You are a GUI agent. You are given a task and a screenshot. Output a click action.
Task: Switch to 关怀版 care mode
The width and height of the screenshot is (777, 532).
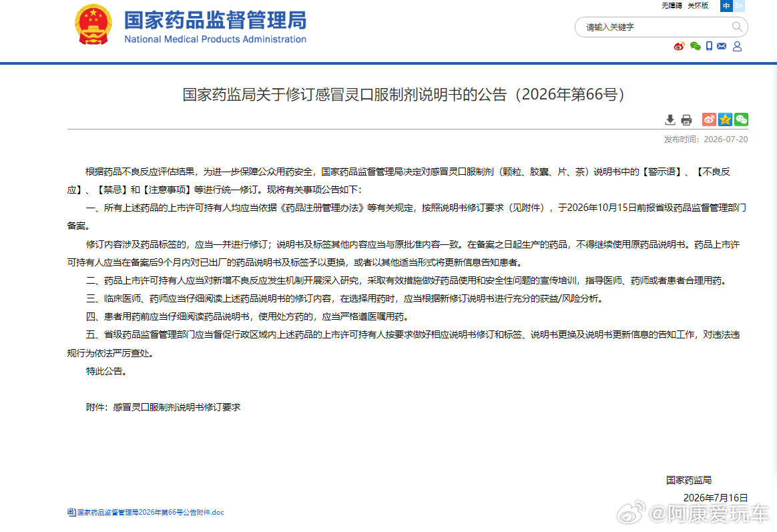[698, 5]
